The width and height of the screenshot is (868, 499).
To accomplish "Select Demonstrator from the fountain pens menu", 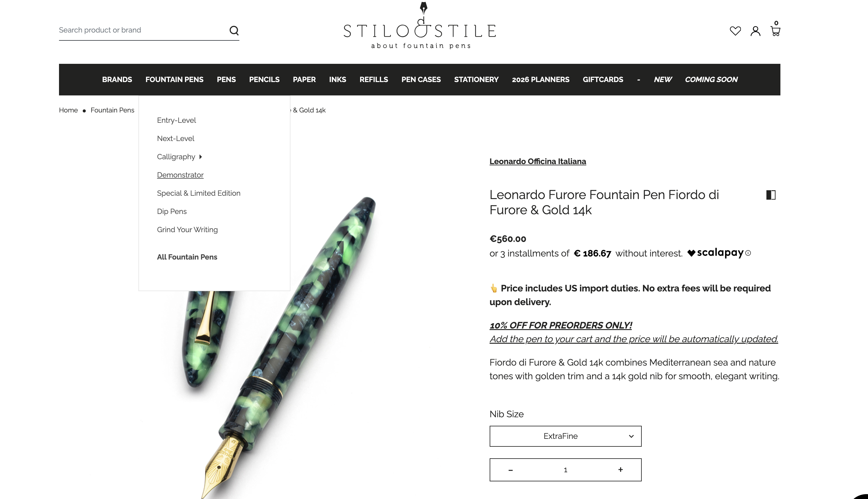I will point(180,175).
